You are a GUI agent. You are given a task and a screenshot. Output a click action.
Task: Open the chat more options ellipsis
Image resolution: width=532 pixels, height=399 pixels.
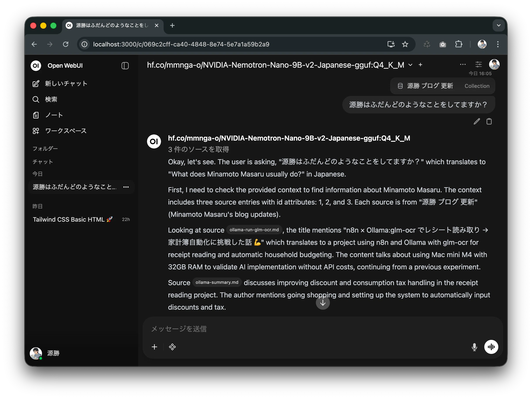click(462, 64)
